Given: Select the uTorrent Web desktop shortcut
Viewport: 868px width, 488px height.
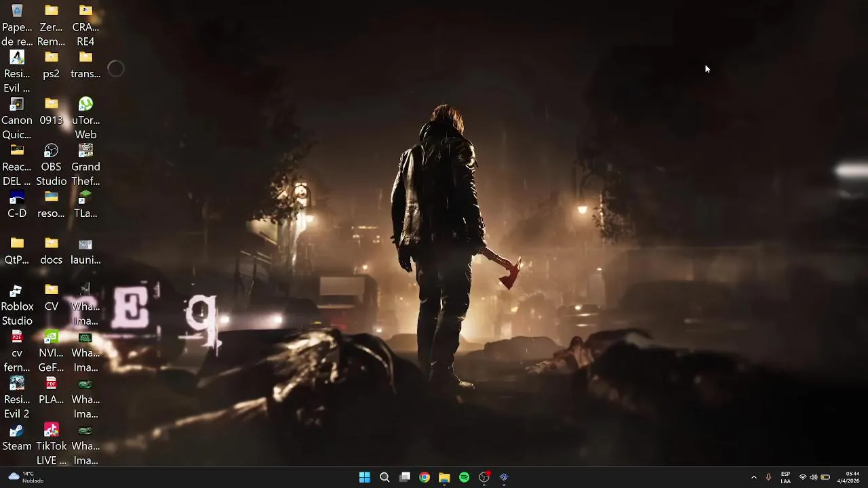Looking at the screenshot, I should pyautogui.click(x=85, y=119).
